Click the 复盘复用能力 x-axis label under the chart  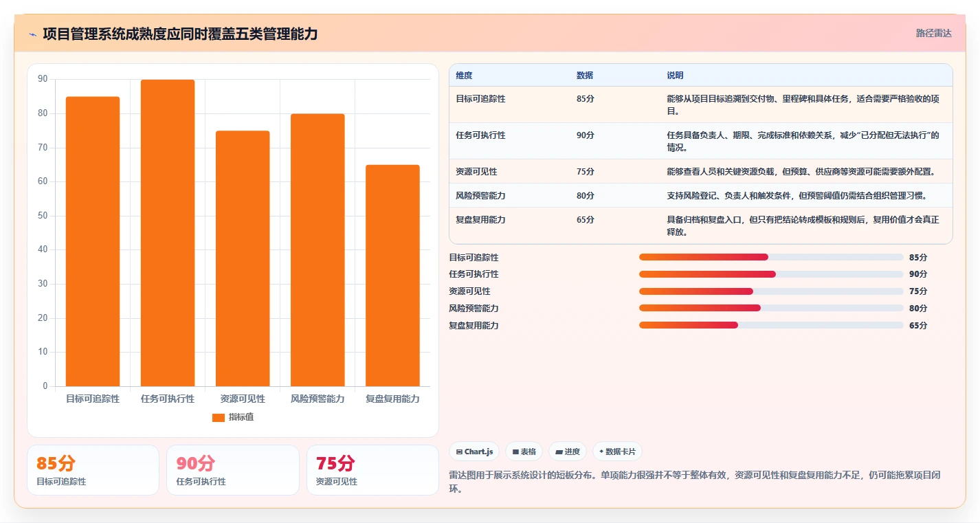[392, 399]
